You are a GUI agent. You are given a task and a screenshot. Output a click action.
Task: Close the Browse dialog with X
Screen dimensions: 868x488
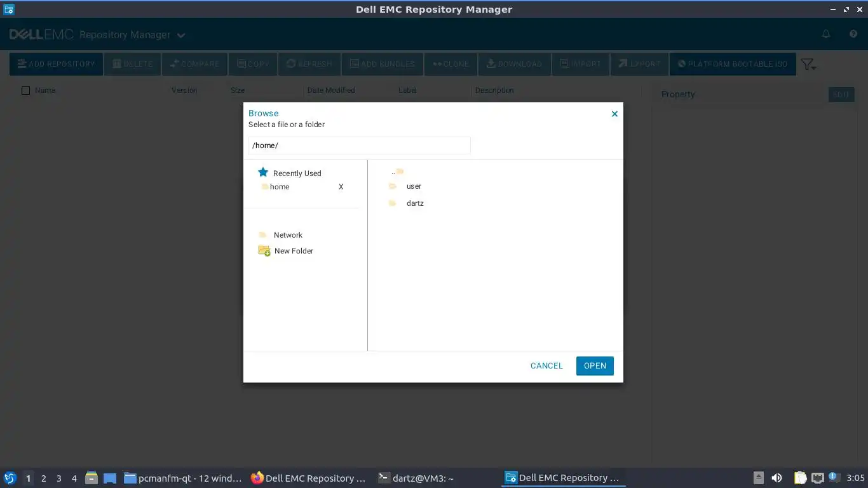pyautogui.click(x=614, y=114)
